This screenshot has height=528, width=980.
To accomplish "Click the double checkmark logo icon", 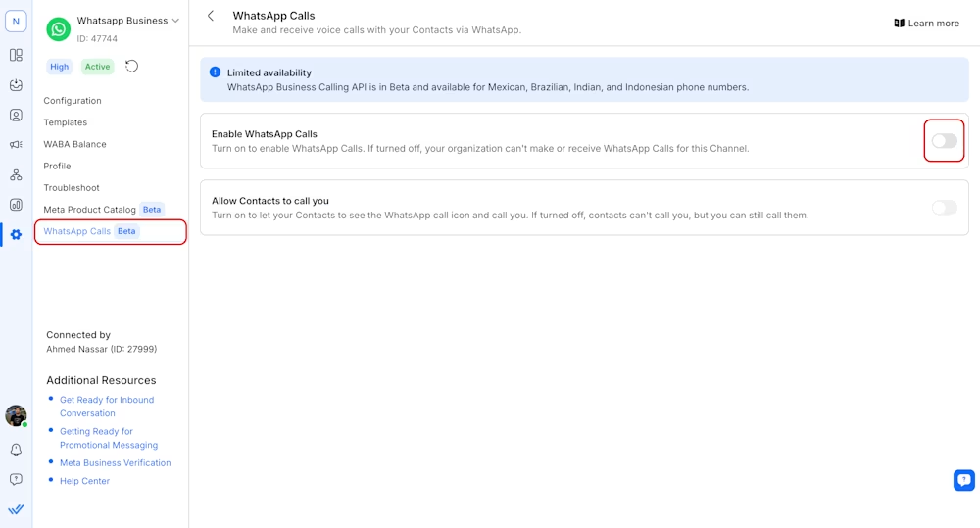I will click(x=16, y=509).
